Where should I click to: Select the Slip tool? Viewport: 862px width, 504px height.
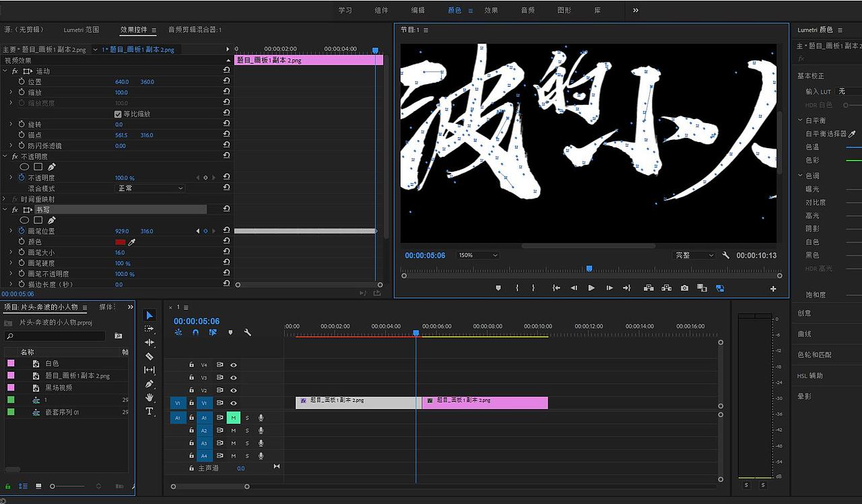150,370
